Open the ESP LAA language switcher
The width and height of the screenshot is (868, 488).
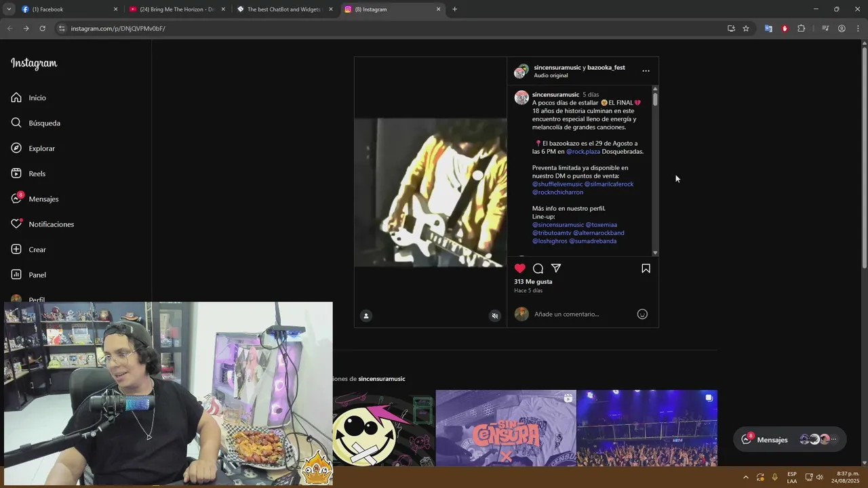pos(792,477)
